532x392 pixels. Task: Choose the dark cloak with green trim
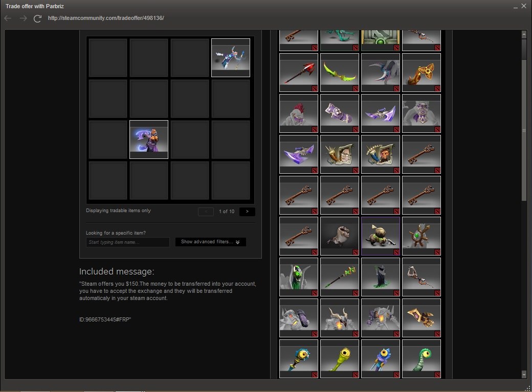pyautogui.click(x=381, y=277)
